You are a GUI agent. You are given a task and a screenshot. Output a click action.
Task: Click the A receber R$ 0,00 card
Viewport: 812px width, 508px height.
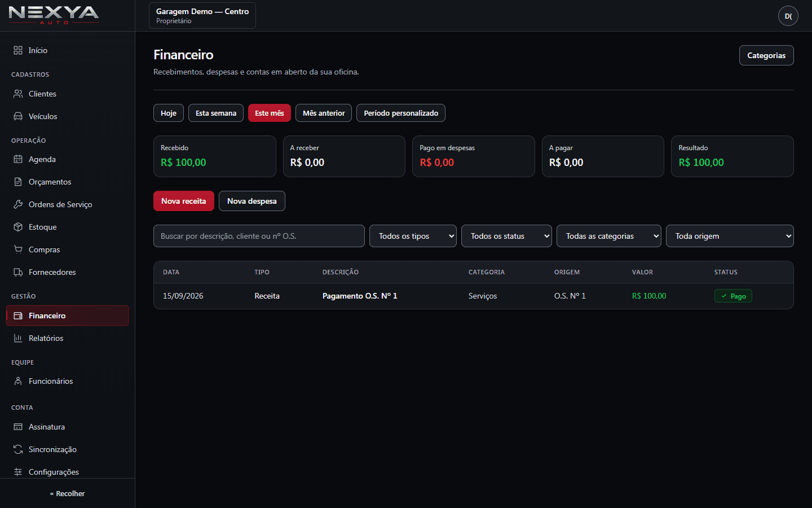pos(344,156)
